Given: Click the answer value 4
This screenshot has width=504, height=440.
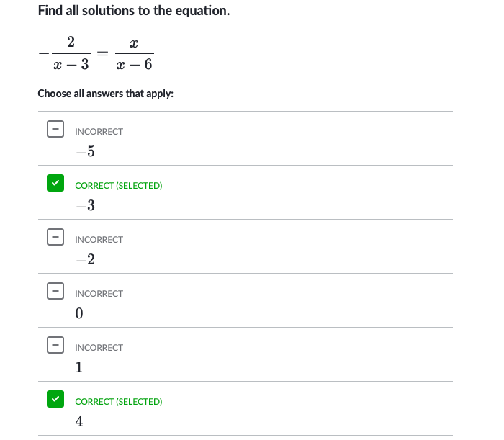Looking at the screenshot, I should (x=79, y=422).
